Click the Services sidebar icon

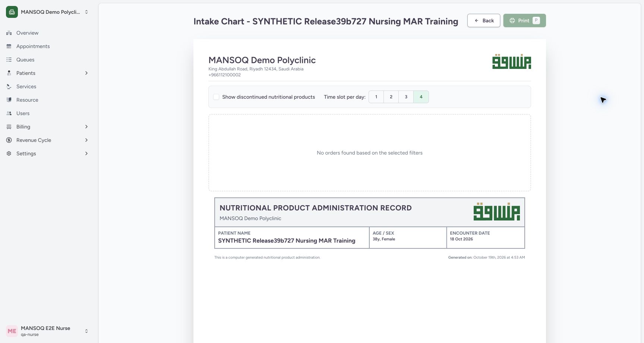[x=9, y=86]
